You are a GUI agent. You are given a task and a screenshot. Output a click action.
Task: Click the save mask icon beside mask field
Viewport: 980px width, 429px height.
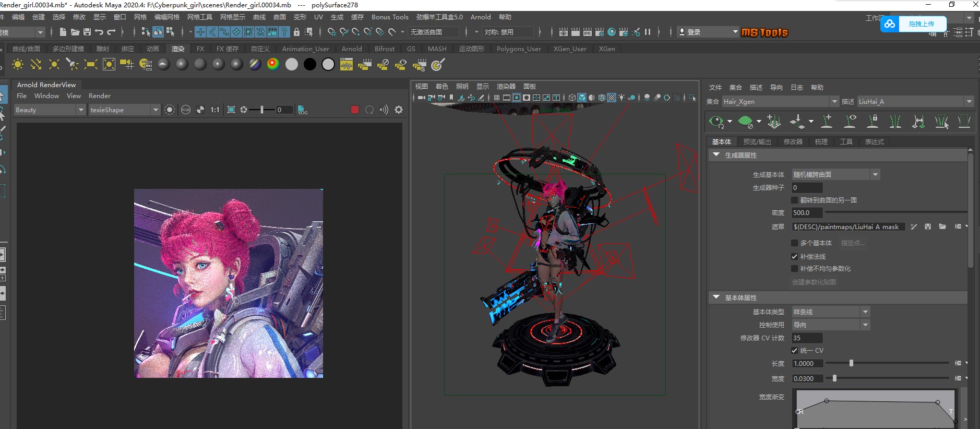click(928, 227)
